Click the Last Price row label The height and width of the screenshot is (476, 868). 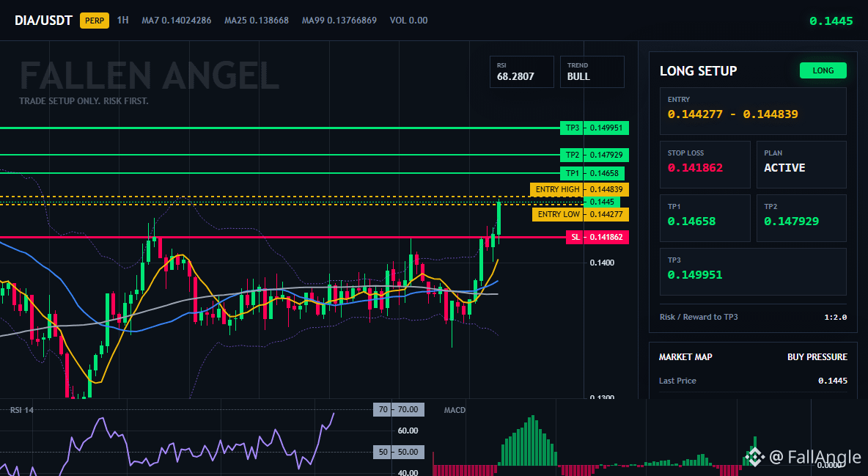click(x=677, y=381)
